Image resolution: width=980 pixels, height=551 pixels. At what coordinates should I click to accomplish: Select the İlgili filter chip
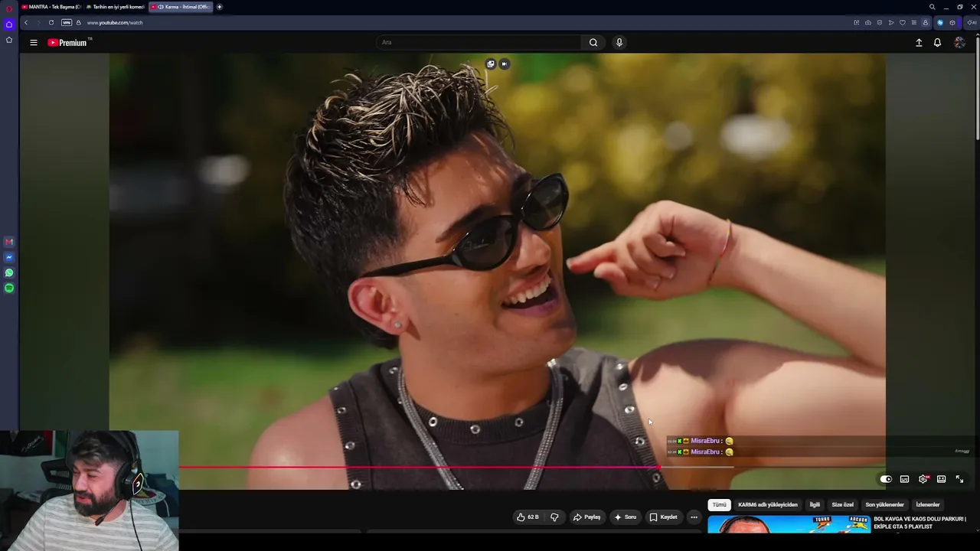point(815,505)
